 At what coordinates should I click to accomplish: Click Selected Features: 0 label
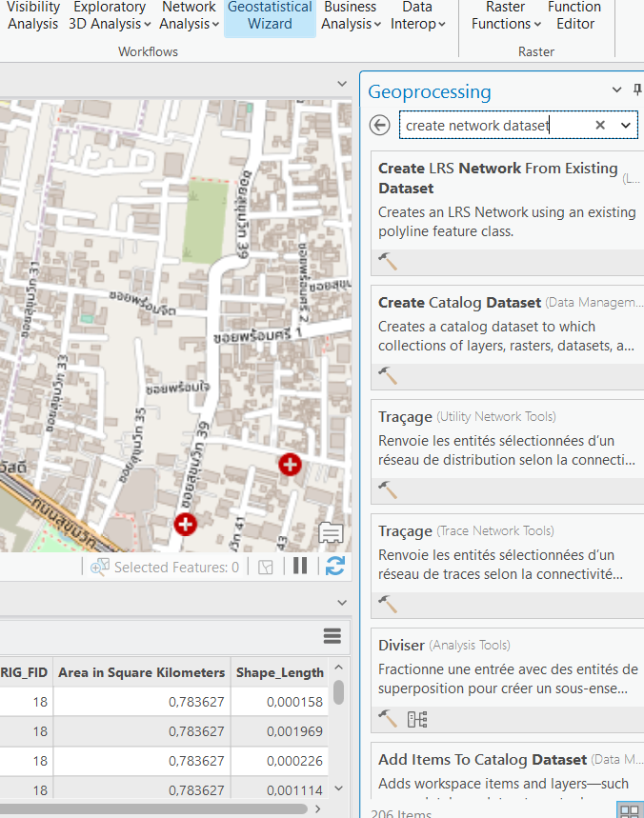[176, 567]
